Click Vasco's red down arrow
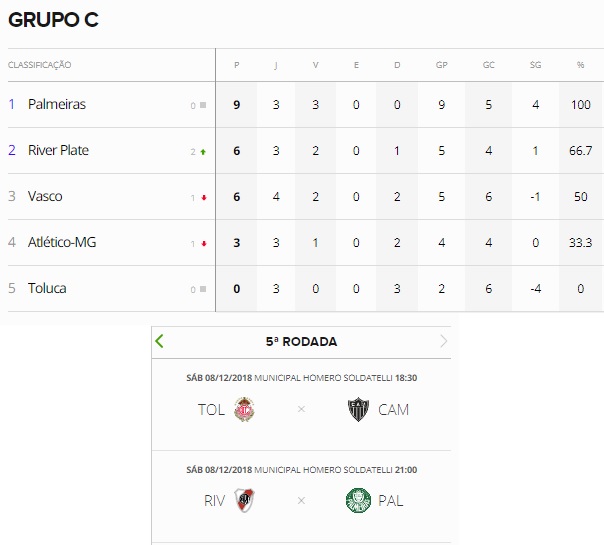604x545 pixels. coord(203,198)
